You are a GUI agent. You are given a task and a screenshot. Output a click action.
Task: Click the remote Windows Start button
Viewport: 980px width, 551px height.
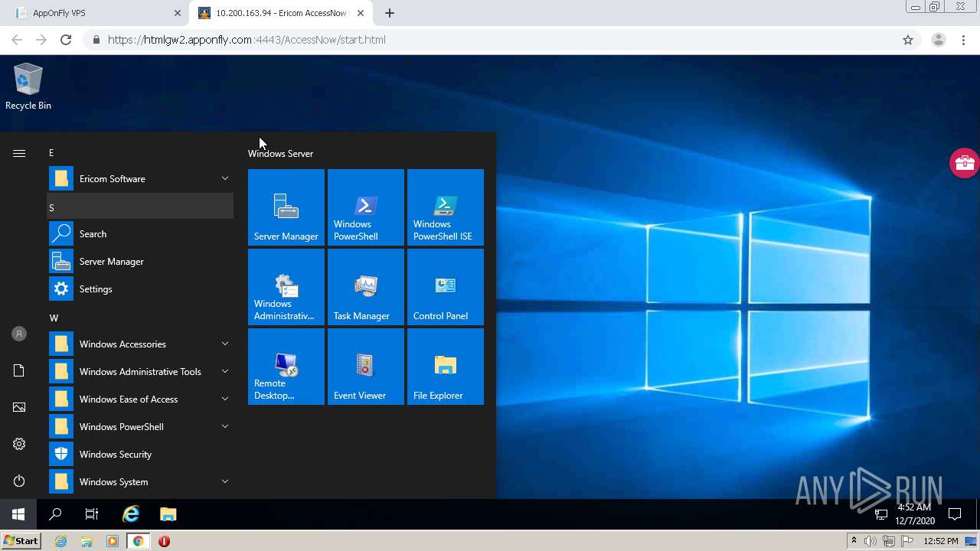tap(18, 514)
